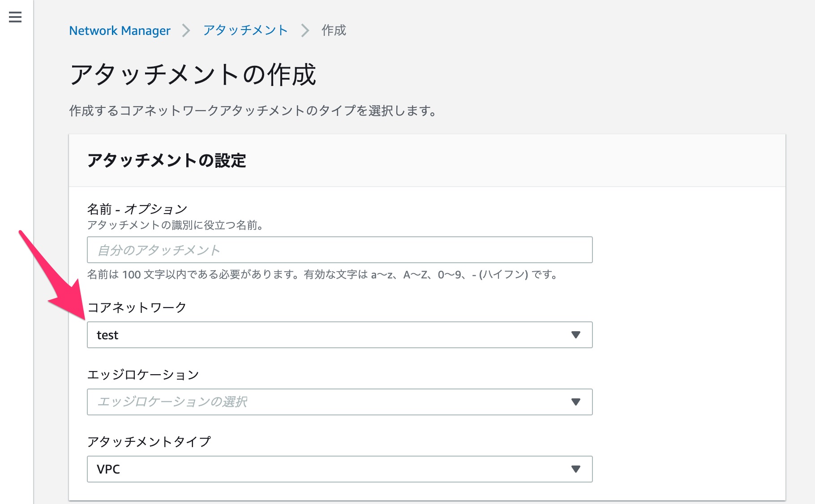
Task: Click the アタッチメントの設定 section heading
Action: point(167,160)
